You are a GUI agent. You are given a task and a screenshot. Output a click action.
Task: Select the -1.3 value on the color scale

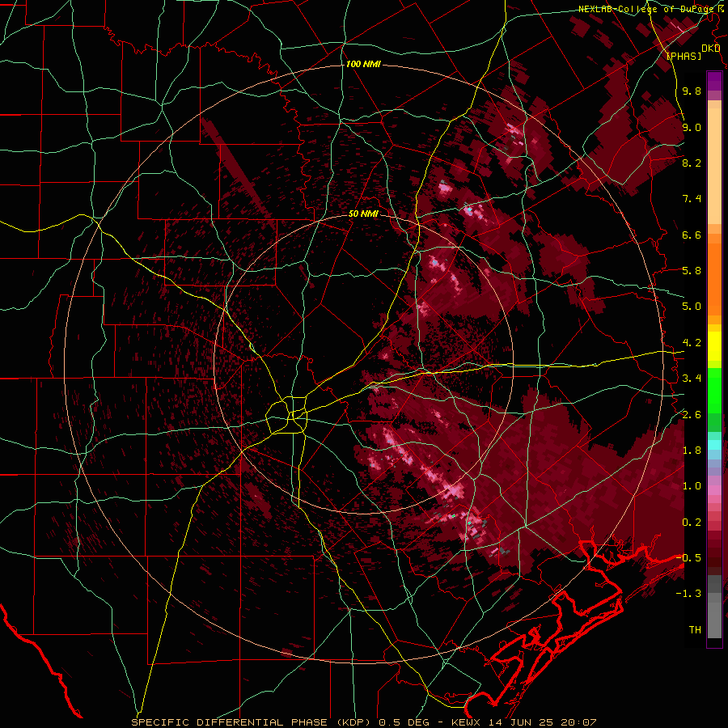[688, 594]
